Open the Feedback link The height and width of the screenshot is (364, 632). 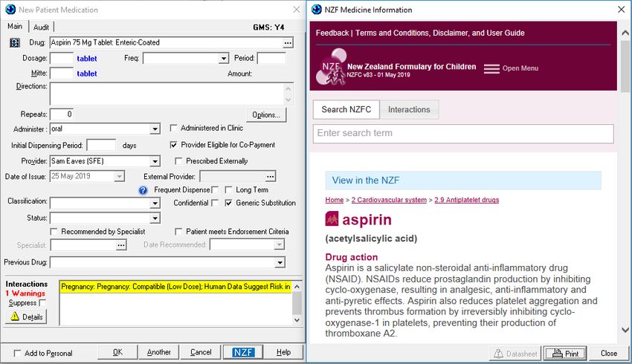(x=332, y=33)
